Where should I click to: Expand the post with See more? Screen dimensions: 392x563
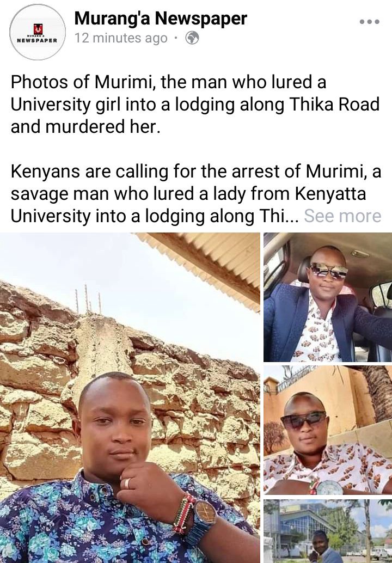coord(342,216)
